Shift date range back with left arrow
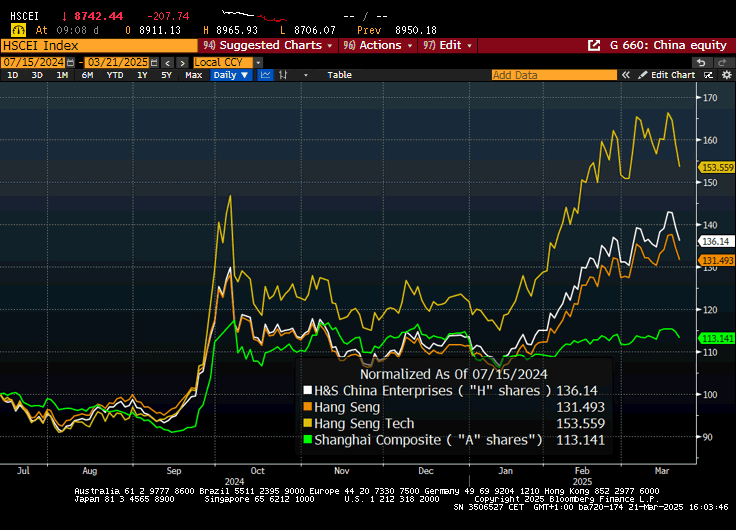 click(x=168, y=62)
